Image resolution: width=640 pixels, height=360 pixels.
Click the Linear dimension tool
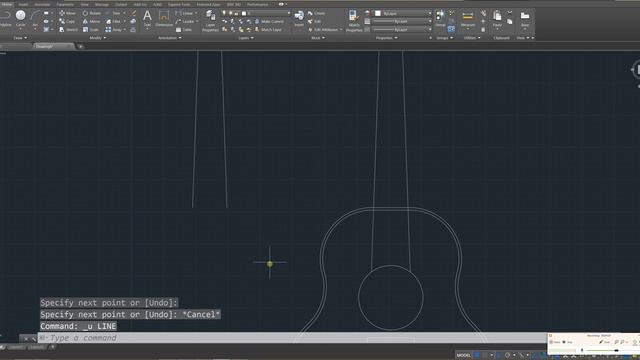click(x=184, y=13)
